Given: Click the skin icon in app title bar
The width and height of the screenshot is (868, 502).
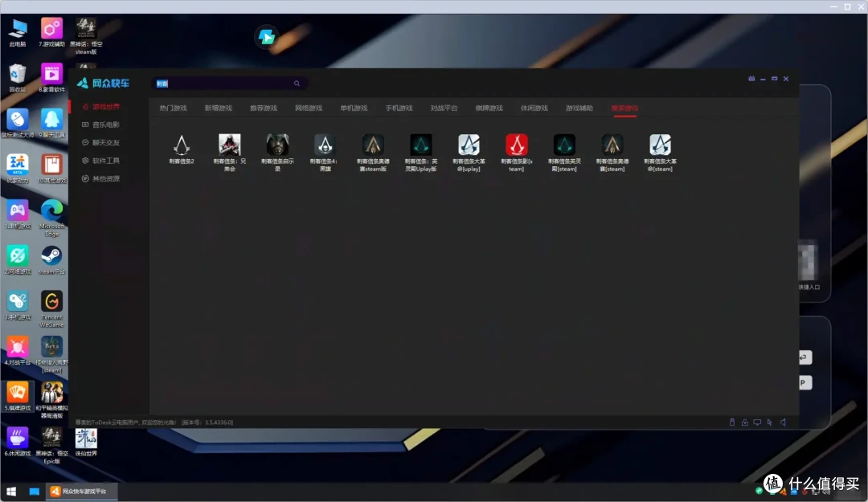Looking at the screenshot, I should [751, 79].
